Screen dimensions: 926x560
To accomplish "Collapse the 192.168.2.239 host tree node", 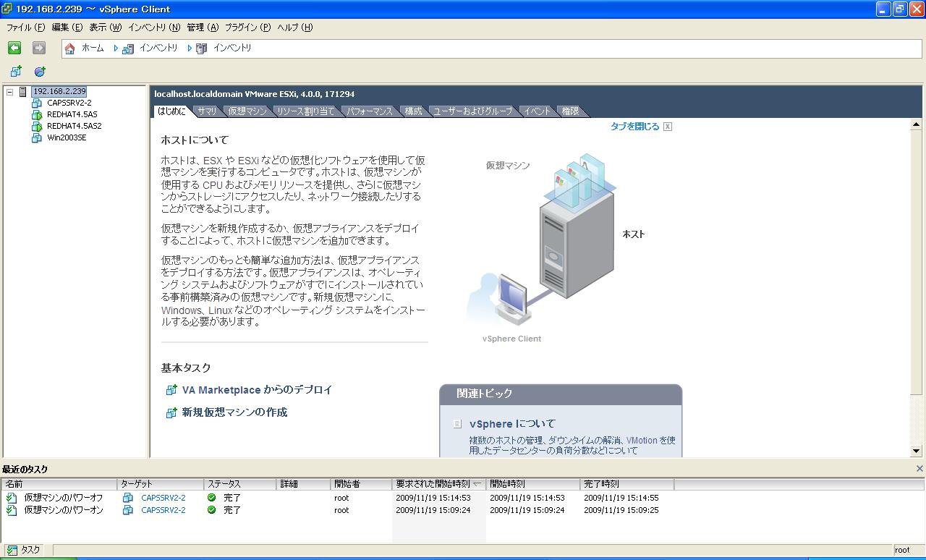I will [9, 92].
